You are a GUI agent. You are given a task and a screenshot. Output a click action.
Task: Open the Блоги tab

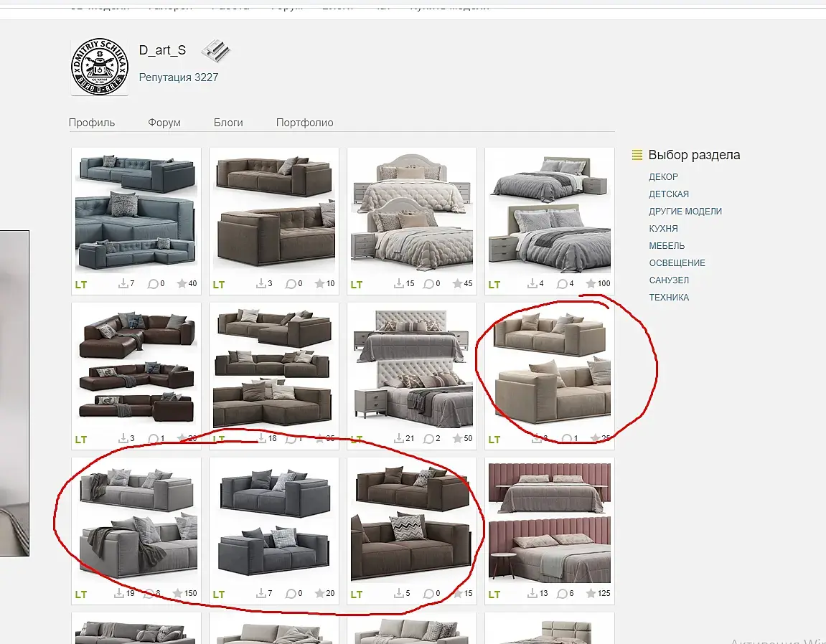click(228, 122)
